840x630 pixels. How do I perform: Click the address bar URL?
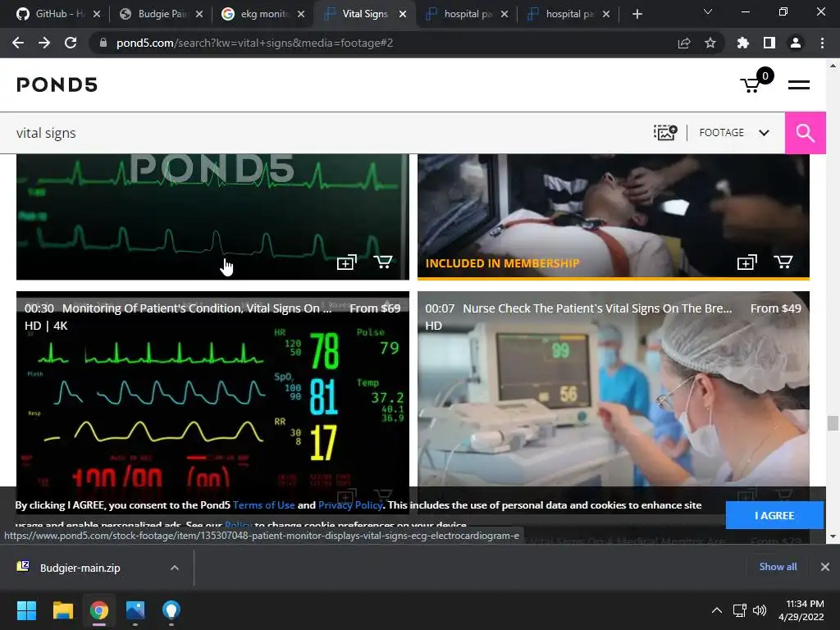(x=254, y=43)
